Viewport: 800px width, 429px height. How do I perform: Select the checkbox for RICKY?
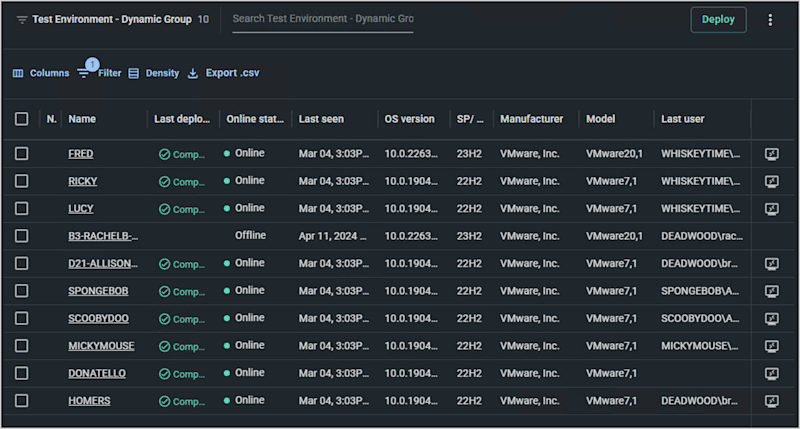tap(22, 181)
